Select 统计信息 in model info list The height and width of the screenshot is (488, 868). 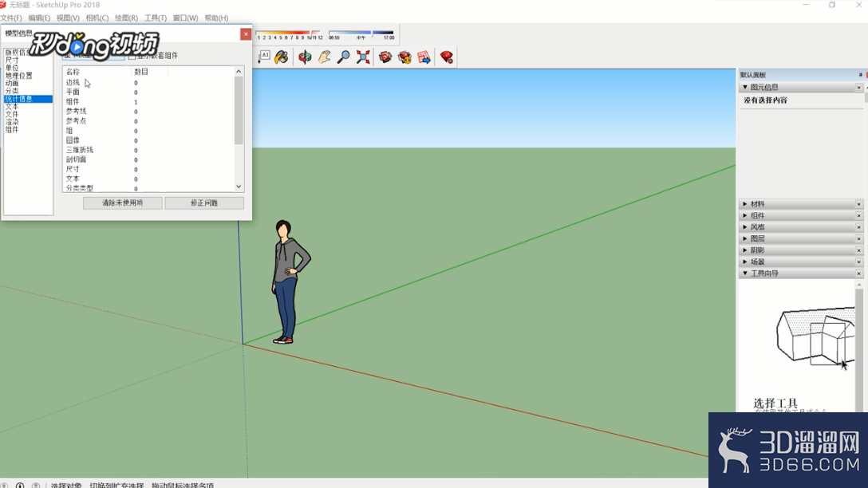[x=28, y=99]
